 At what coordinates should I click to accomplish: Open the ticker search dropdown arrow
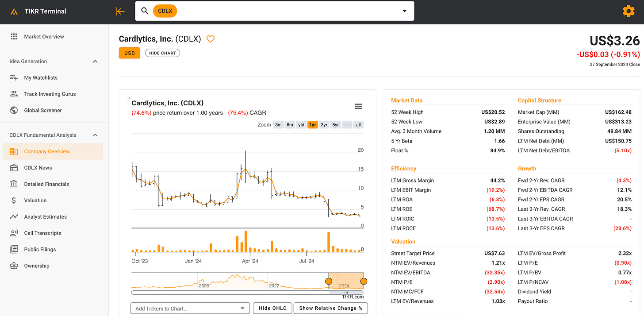tap(404, 11)
